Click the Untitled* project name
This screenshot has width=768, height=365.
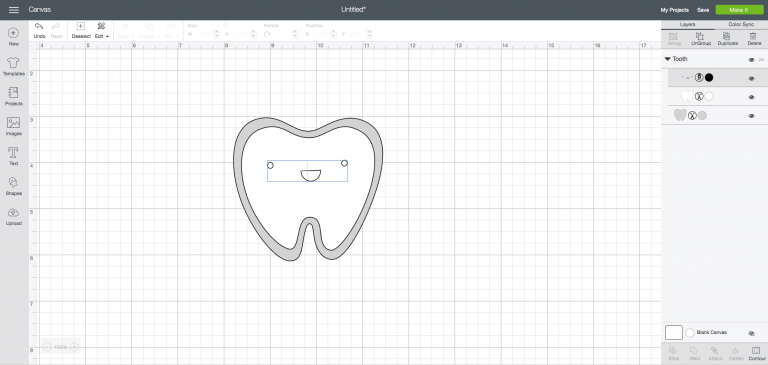click(x=354, y=10)
